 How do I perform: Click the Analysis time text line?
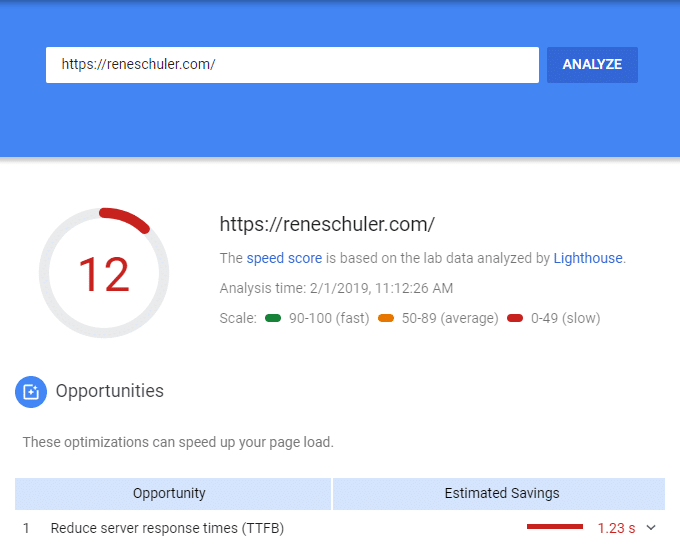click(336, 288)
